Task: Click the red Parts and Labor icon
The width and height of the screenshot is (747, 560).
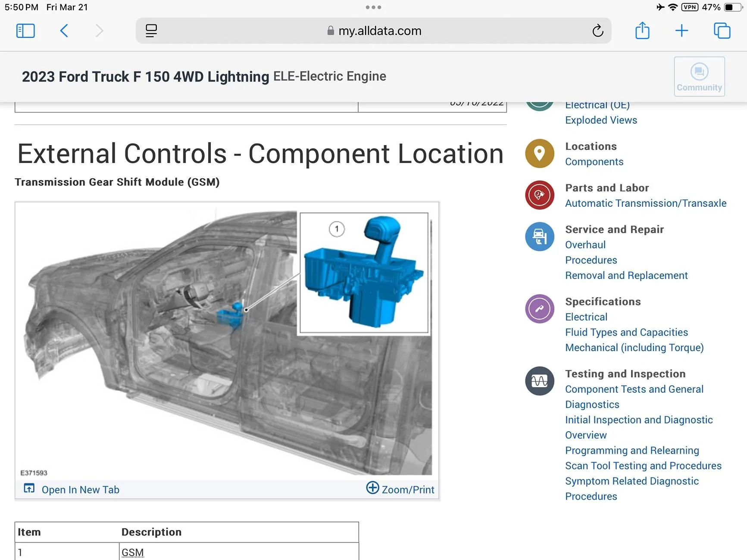Action: 540,195
